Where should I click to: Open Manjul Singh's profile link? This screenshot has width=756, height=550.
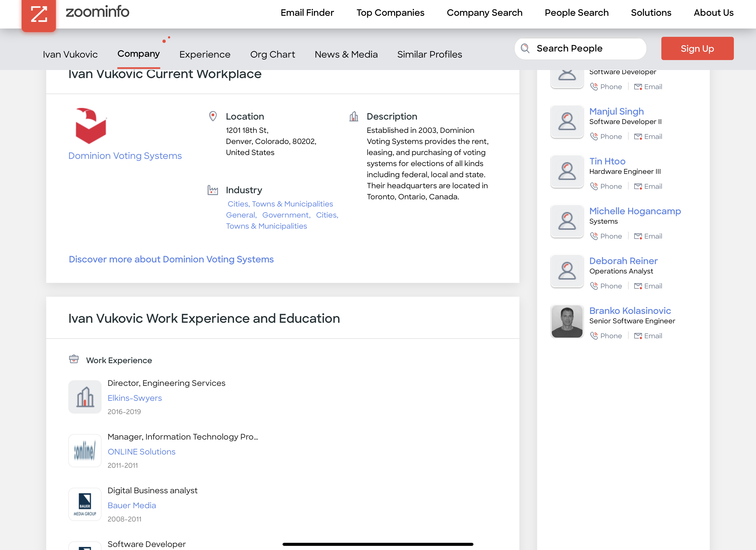pos(616,111)
